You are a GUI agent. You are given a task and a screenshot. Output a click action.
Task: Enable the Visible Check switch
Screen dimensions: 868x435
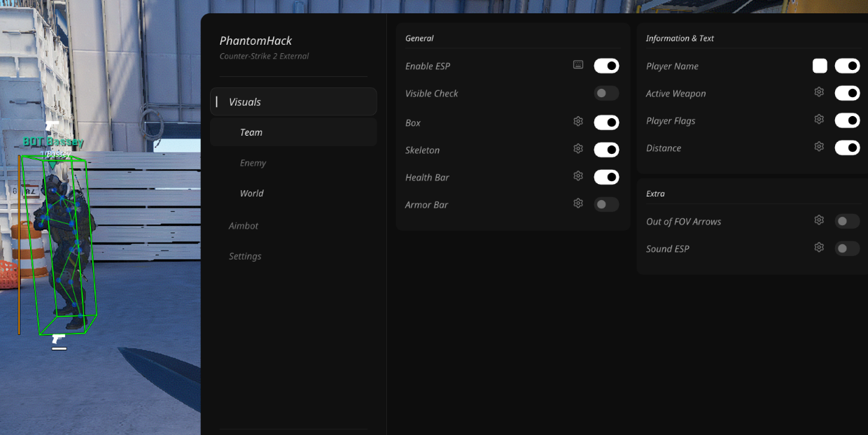tap(606, 93)
